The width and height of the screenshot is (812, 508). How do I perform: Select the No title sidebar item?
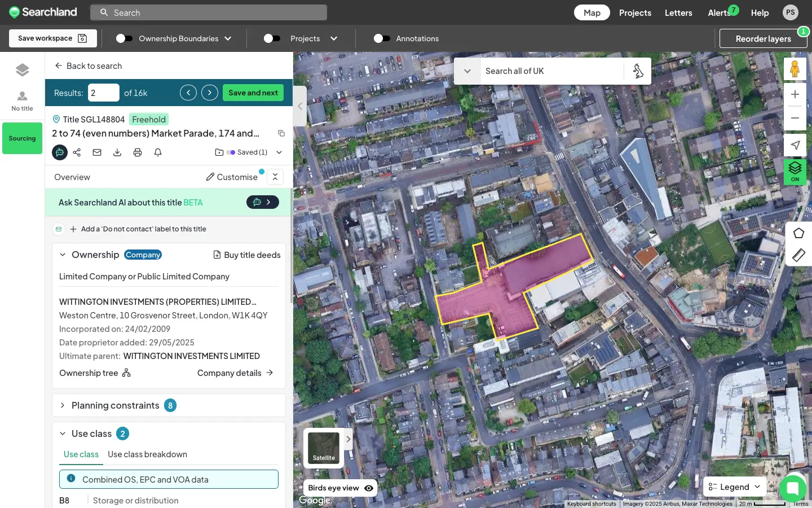coord(22,101)
